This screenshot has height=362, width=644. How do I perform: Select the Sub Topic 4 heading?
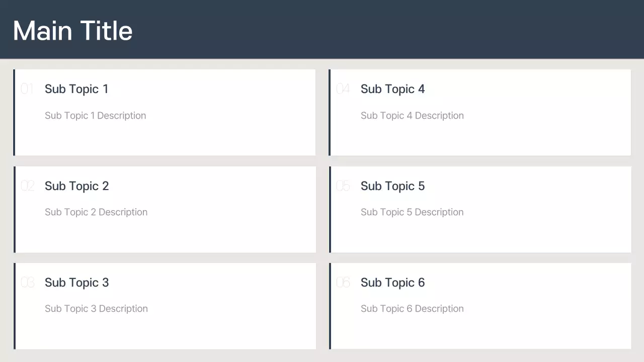point(392,89)
